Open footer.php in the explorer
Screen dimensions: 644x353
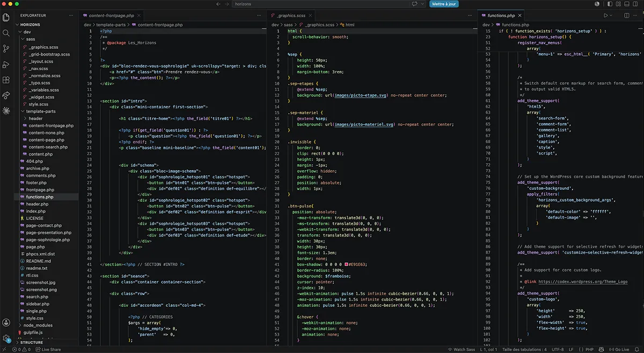[36, 182]
